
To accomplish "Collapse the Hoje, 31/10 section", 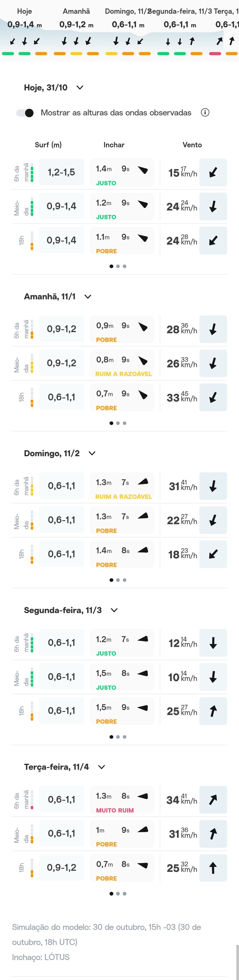I will click(x=80, y=88).
